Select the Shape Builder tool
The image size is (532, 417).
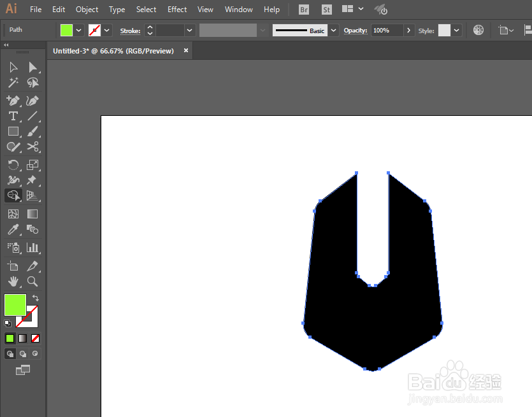pyautogui.click(x=13, y=195)
